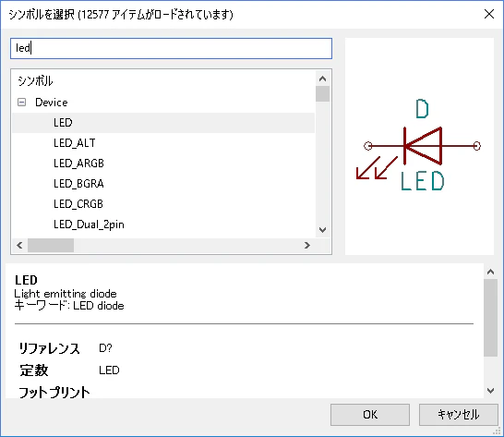Close the symbol chooser dialog
Viewport: 504px width, 437px height.
489,14
